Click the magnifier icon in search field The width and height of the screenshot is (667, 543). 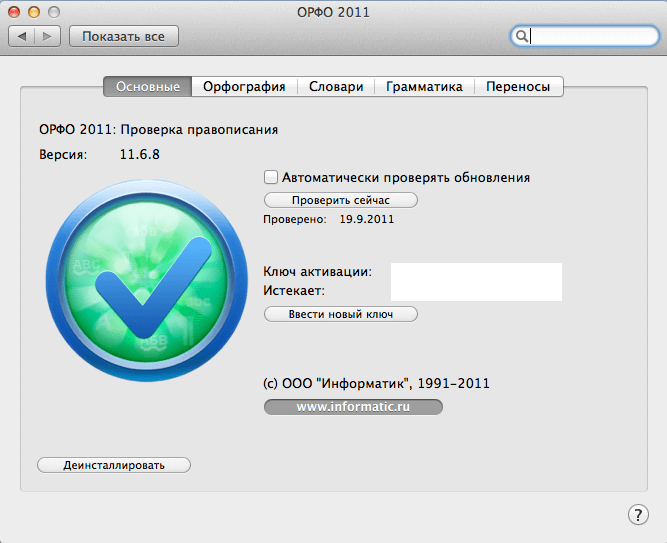[522, 36]
